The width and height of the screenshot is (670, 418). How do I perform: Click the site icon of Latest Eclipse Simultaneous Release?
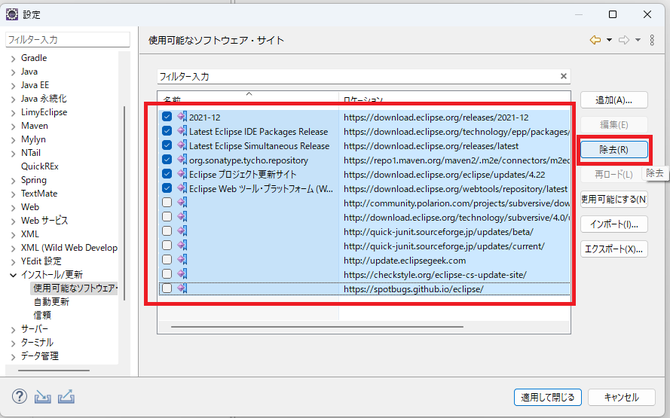182,145
